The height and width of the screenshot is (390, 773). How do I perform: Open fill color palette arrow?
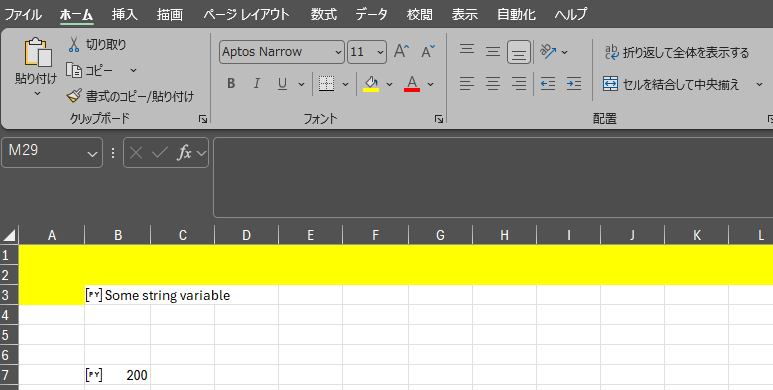point(389,85)
